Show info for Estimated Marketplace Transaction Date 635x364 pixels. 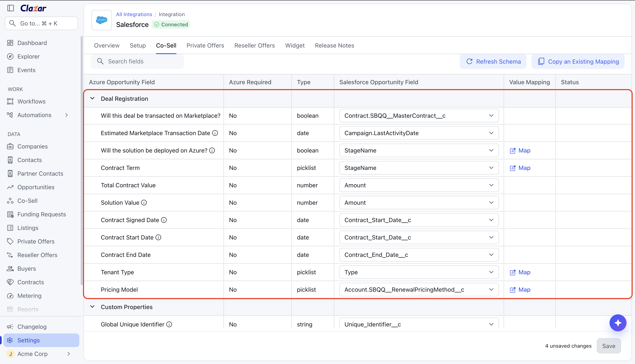(x=215, y=133)
